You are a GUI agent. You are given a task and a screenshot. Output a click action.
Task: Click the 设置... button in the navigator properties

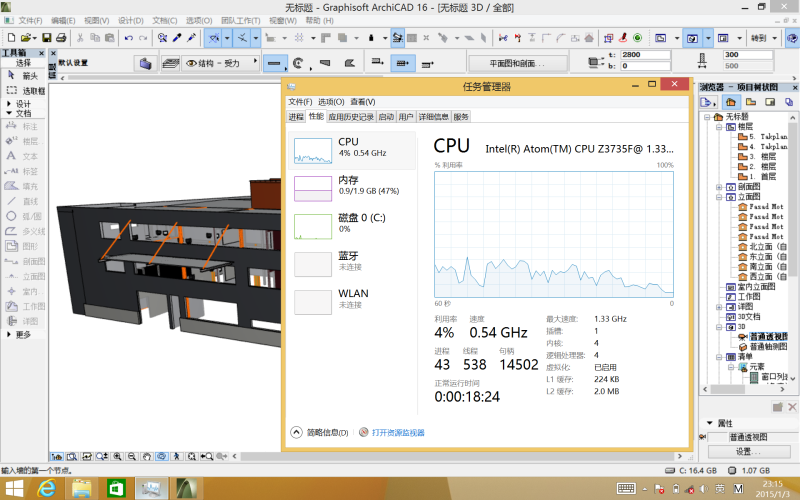pyautogui.click(x=749, y=452)
